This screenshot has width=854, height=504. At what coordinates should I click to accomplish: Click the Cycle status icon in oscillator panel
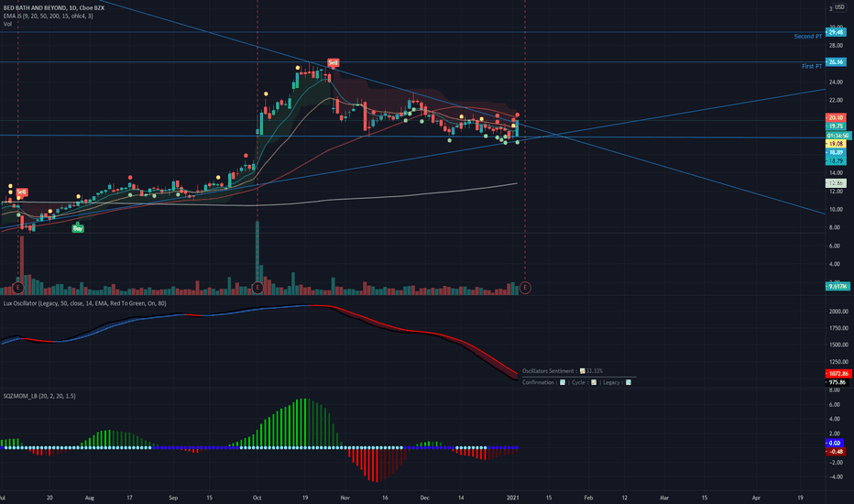point(594,382)
